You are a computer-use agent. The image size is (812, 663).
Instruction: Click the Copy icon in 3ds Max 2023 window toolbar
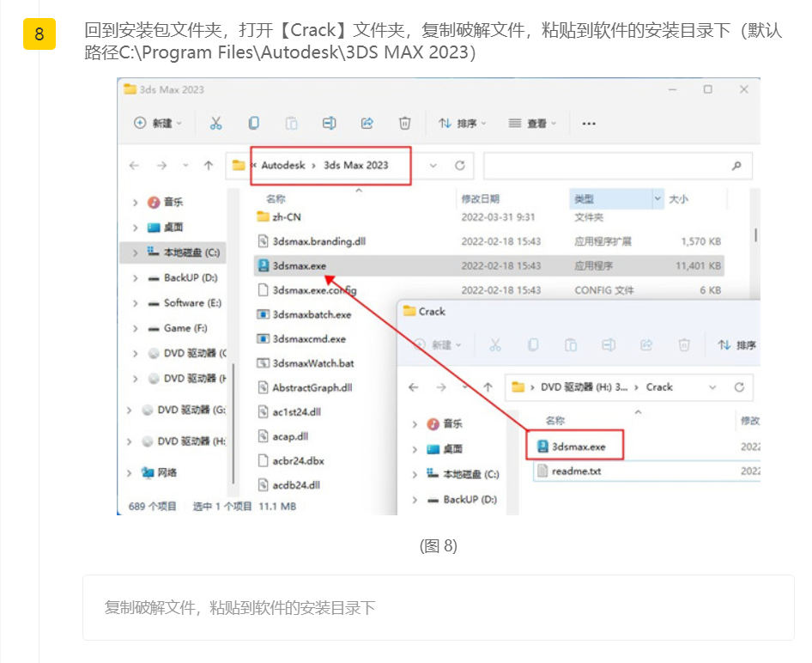pyautogui.click(x=254, y=124)
